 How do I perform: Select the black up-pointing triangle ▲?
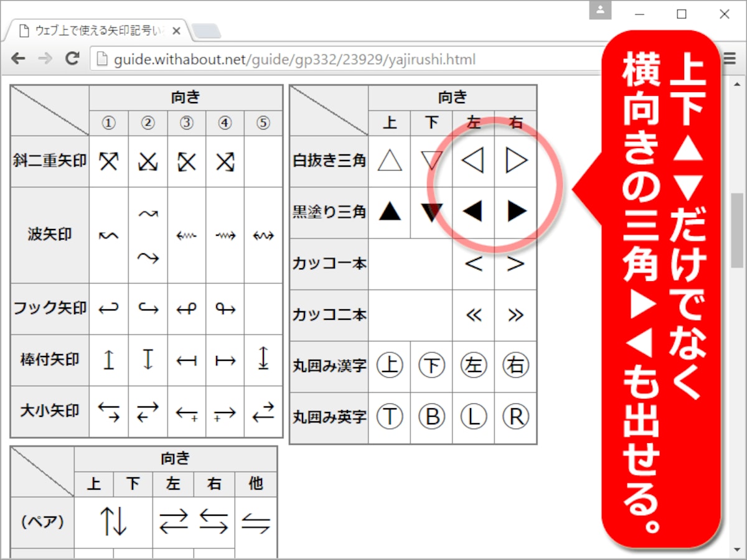click(x=390, y=212)
